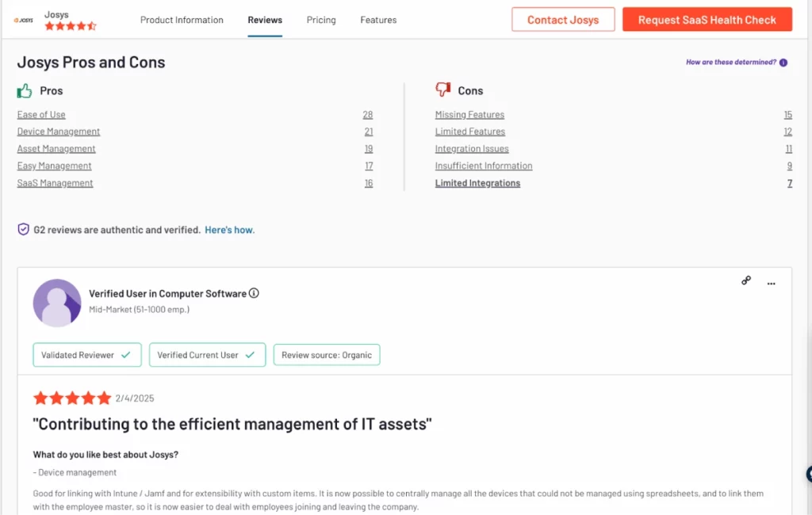The height and width of the screenshot is (515, 812).
Task: Click Verified User in Computer Software name
Action: tap(168, 293)
